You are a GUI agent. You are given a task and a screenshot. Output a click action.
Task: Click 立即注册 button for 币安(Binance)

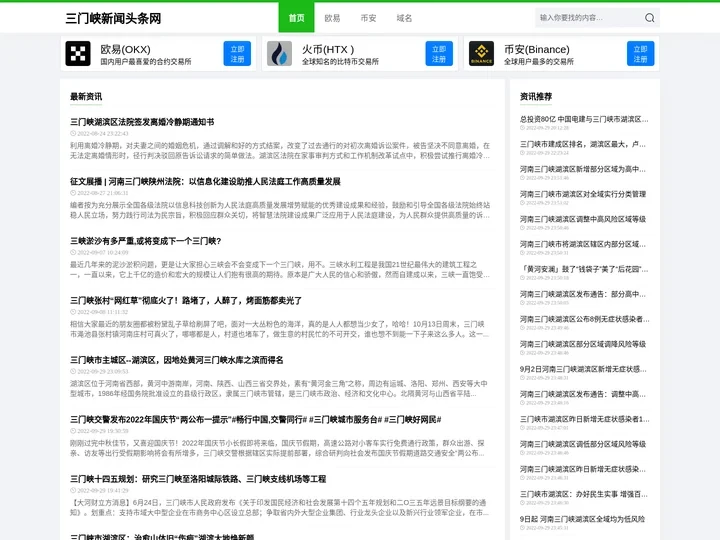click(641, 54)
